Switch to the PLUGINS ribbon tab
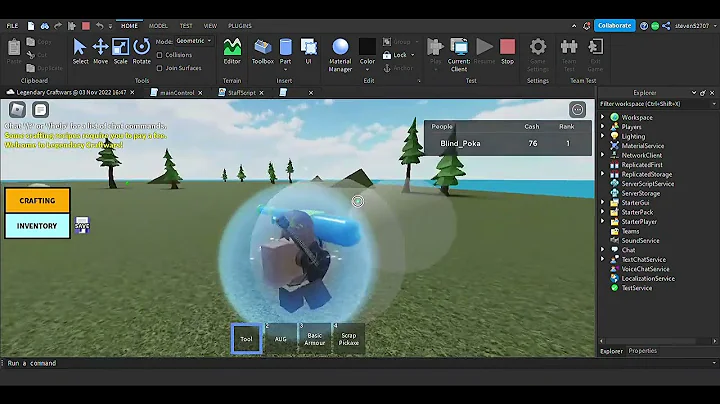Screen dimensions: 720x404 [240, 26]
